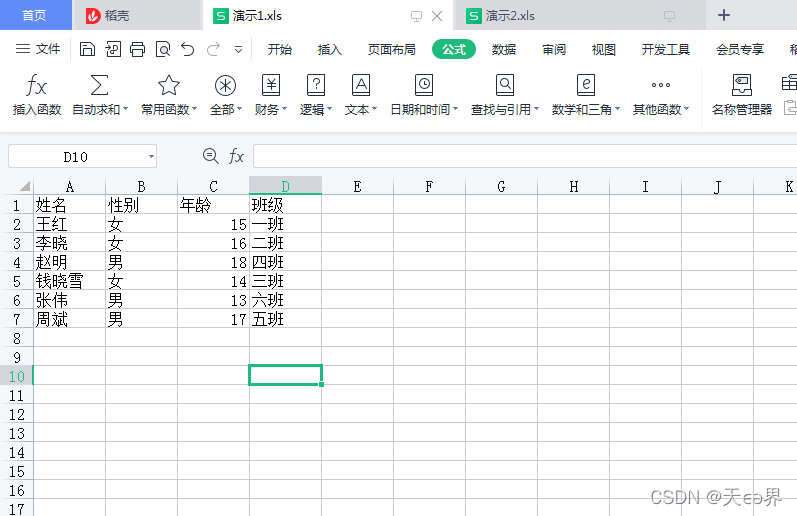Click the 公式 ribbon tab
Image resolution: width=797 pixels, height=516 pixels.
pyautogui.click(x=454, y=49)
